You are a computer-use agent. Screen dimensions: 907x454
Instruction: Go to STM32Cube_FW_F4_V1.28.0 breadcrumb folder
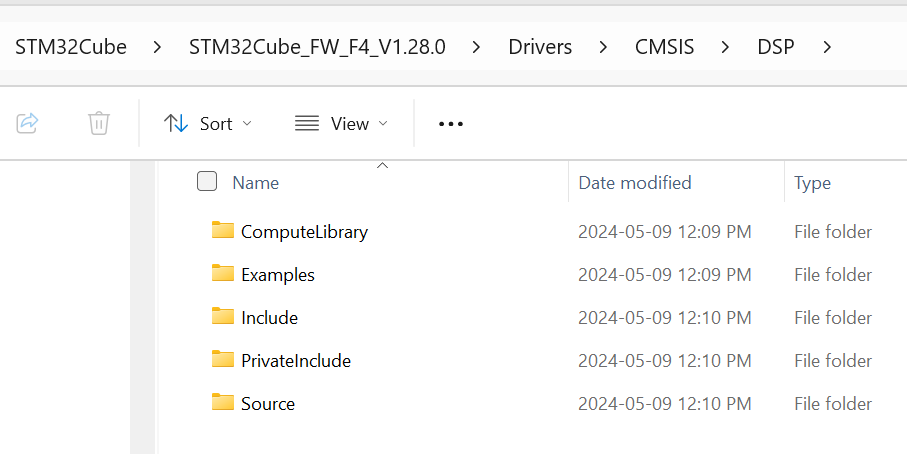317,47
